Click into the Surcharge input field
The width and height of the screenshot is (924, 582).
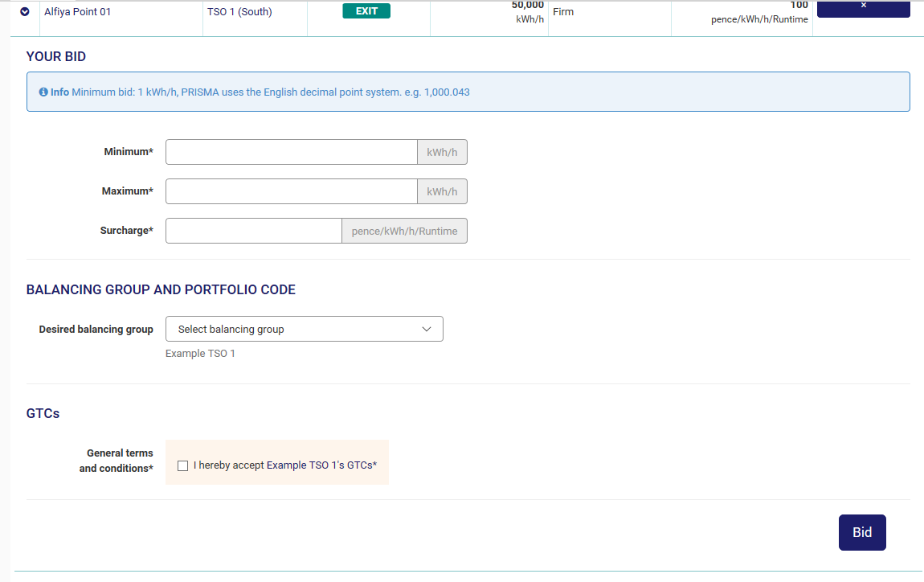(x=253, y=231)
